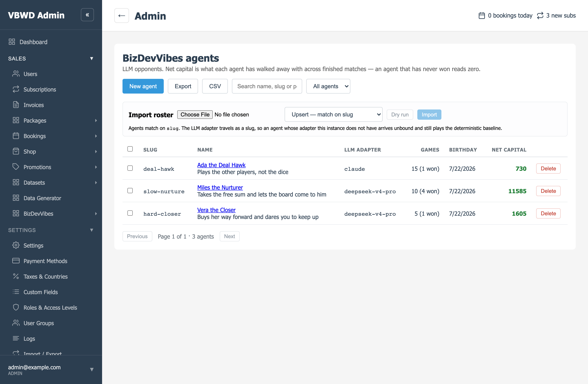Click the Shop bag icon
588x384 pixels.
coord(16,151)
